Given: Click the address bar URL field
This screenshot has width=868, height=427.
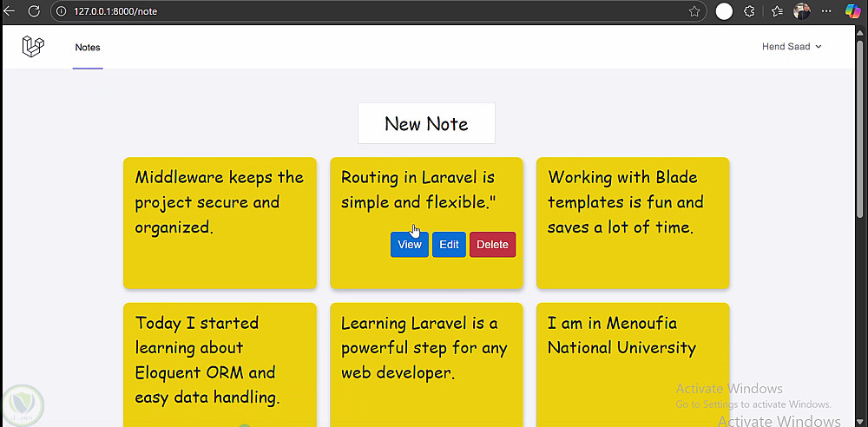Looking at the screenshot, I should tap(347, 11).
